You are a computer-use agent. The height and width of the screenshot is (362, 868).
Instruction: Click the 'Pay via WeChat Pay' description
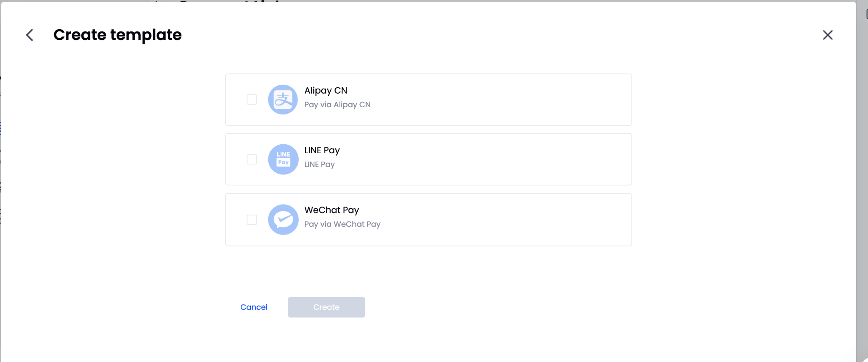(x=342, y=224)
